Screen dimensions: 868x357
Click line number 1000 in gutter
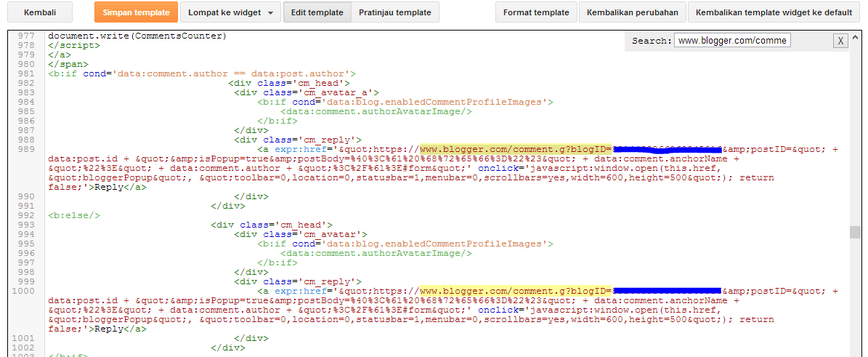coord(24,291)
